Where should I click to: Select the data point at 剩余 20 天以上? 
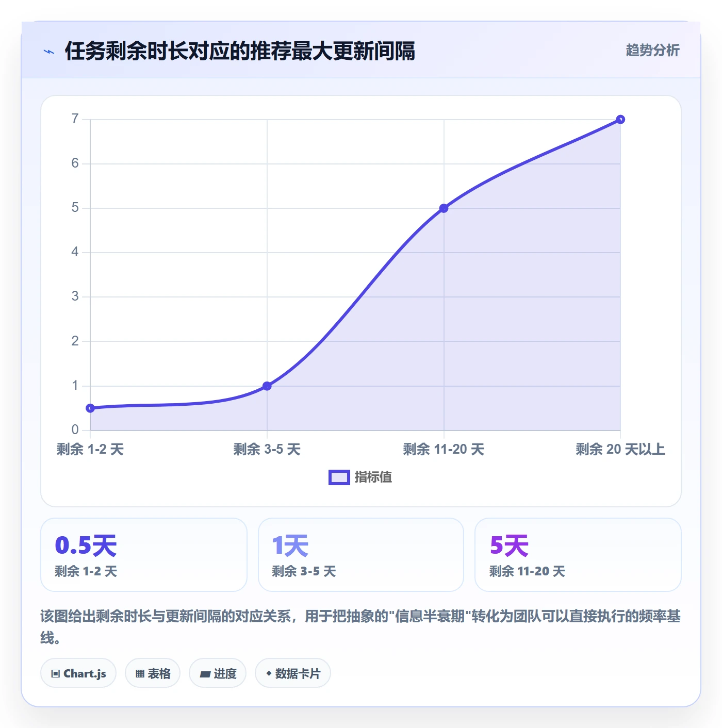(620, 120)
